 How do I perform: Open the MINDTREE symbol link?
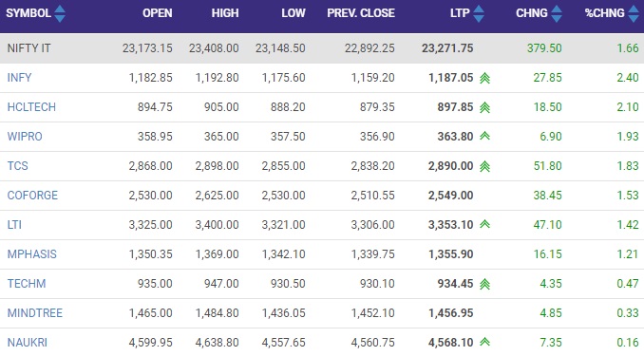pos(35,313)
